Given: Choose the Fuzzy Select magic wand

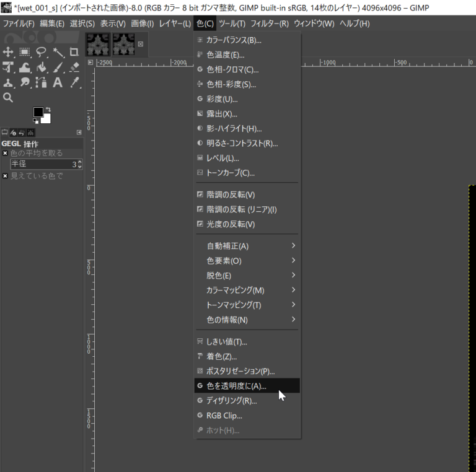Looking at the screenshot, I should pos(58,52).
